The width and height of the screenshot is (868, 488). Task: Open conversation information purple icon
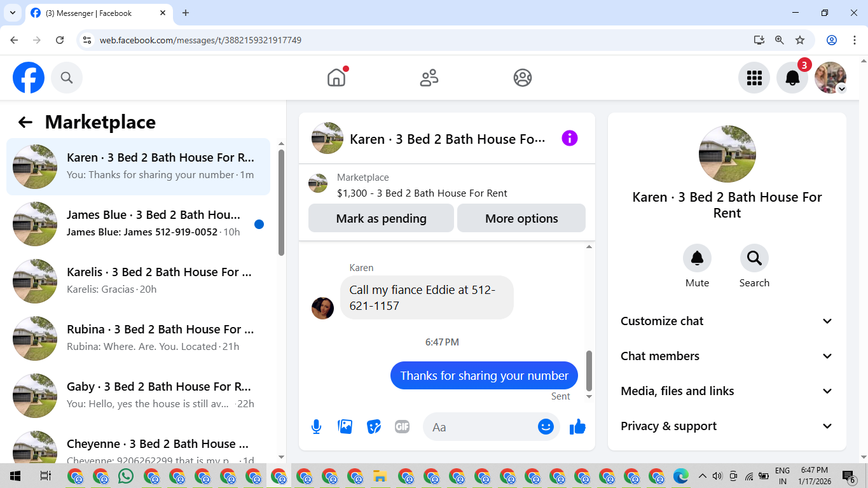click(570, 138)
